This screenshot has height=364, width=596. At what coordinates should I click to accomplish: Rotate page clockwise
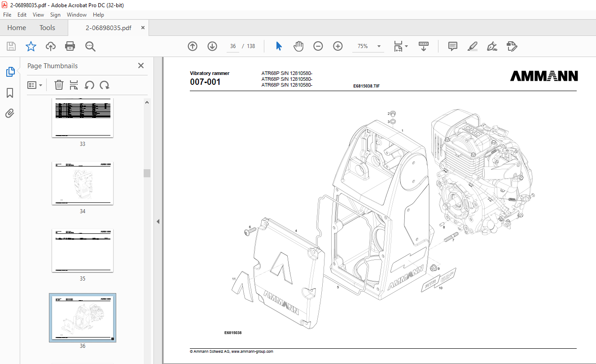click(x=105, y=85)
